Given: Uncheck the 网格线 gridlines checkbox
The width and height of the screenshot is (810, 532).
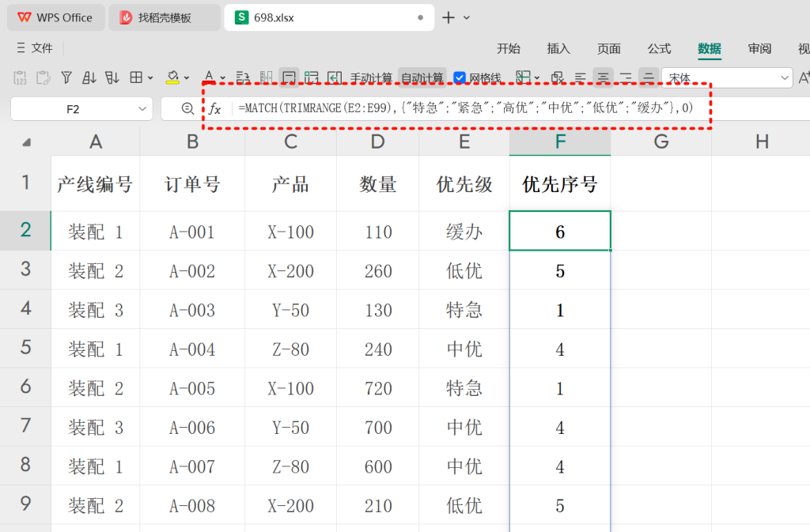Looking at the screenshot, I should click(x=460, y=78).
